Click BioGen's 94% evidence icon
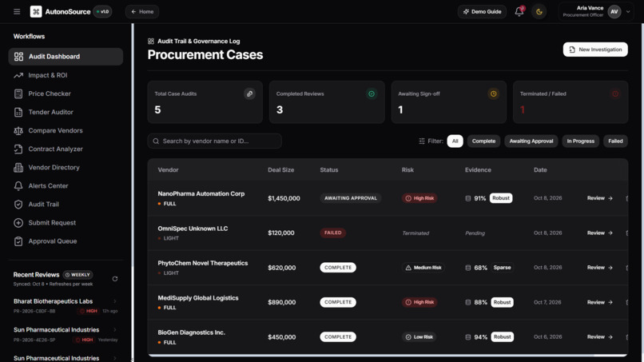The width and height of the screenshot is (644, 362). point(467,337)
